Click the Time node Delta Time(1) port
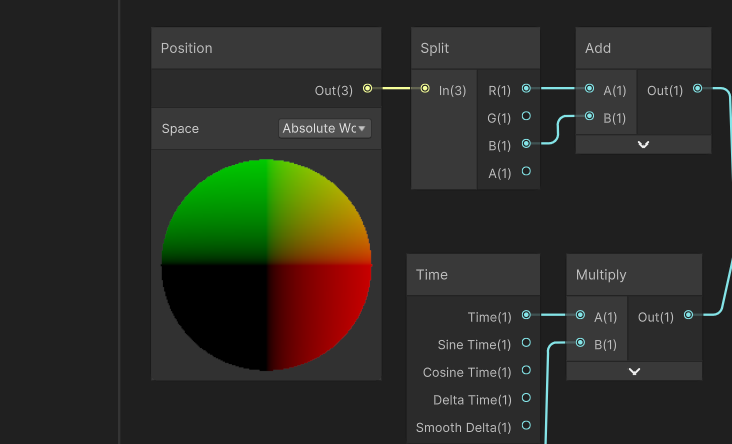Screen dimensions: 732x444 (526, 399)
